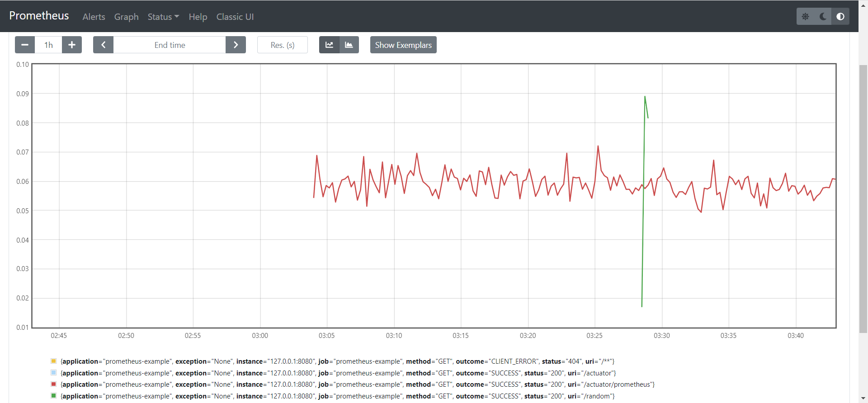868x403 pixels.
Task: Switch to Classic UI
Action: pos(235,17)
